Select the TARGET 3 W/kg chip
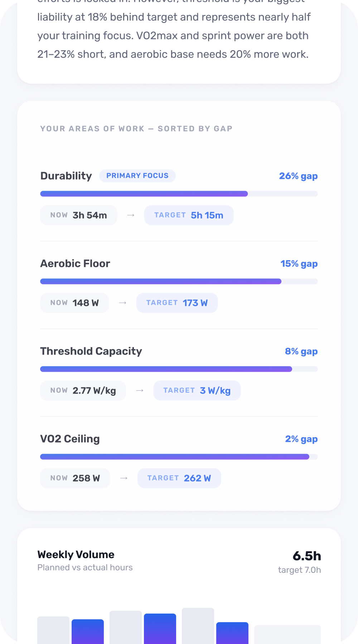 pos(197,390)
